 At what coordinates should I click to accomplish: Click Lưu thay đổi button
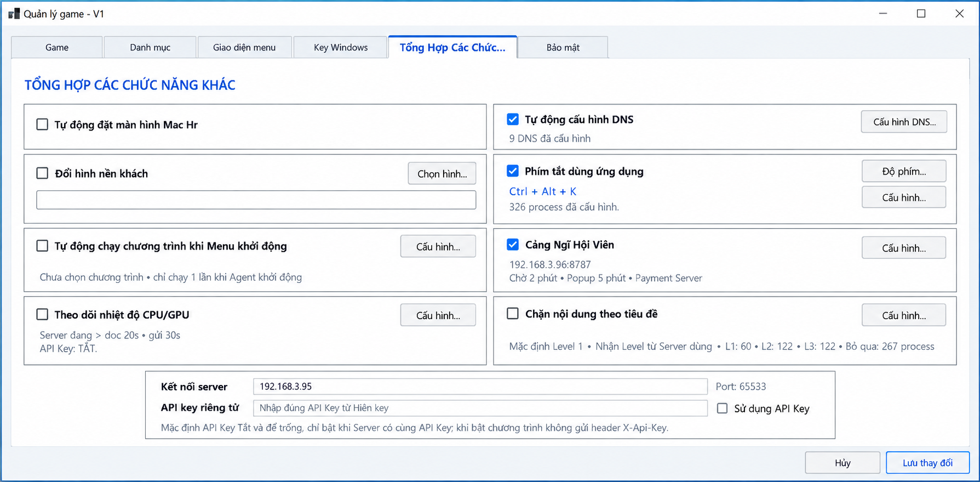(928, 463)
